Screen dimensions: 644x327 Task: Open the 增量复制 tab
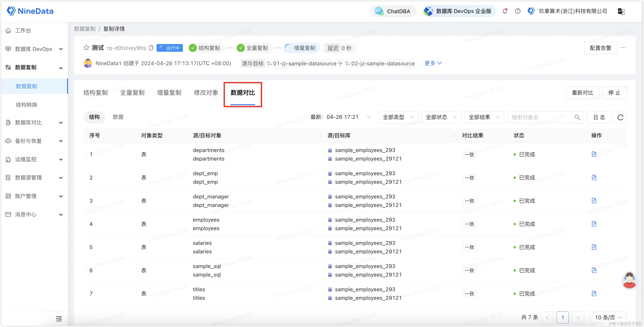(x=169, y=93)
